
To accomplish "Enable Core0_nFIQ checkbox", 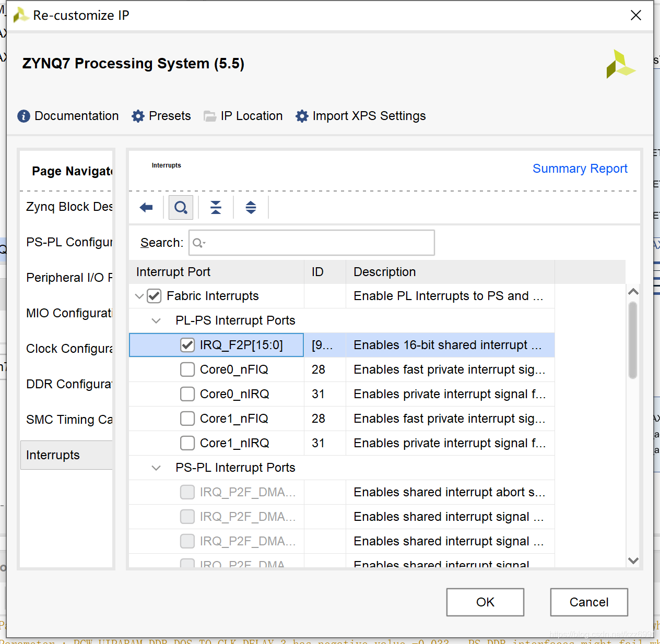I will coord(187,369).
